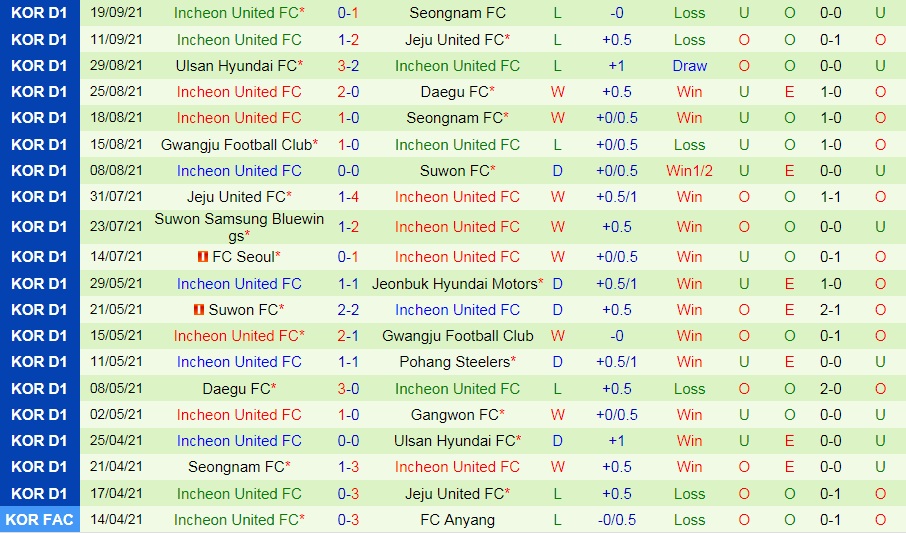
Task: Click the Draw result in the Ulsan Hyundai row
Action: [x=689, y=66]
